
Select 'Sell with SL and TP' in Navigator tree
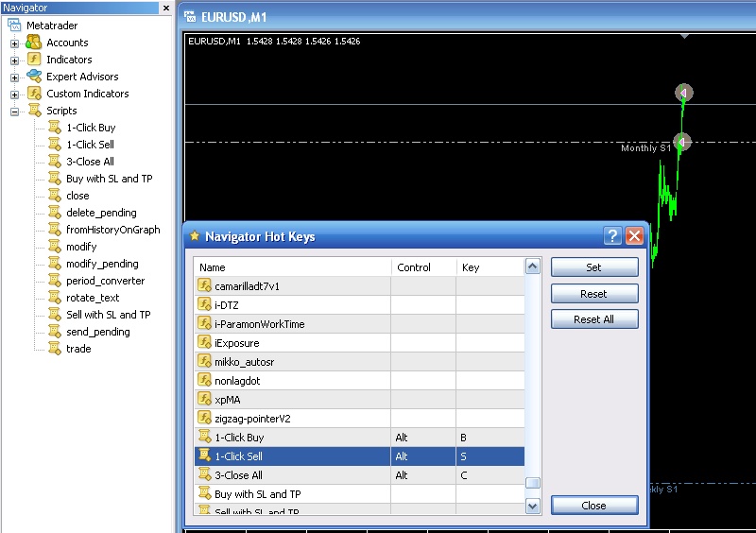pos(109,315)
